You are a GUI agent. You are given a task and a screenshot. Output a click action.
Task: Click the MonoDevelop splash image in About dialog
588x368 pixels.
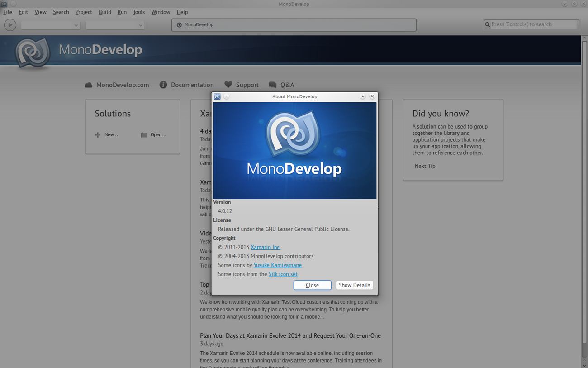pyautogui.click(x=295, y=151)
